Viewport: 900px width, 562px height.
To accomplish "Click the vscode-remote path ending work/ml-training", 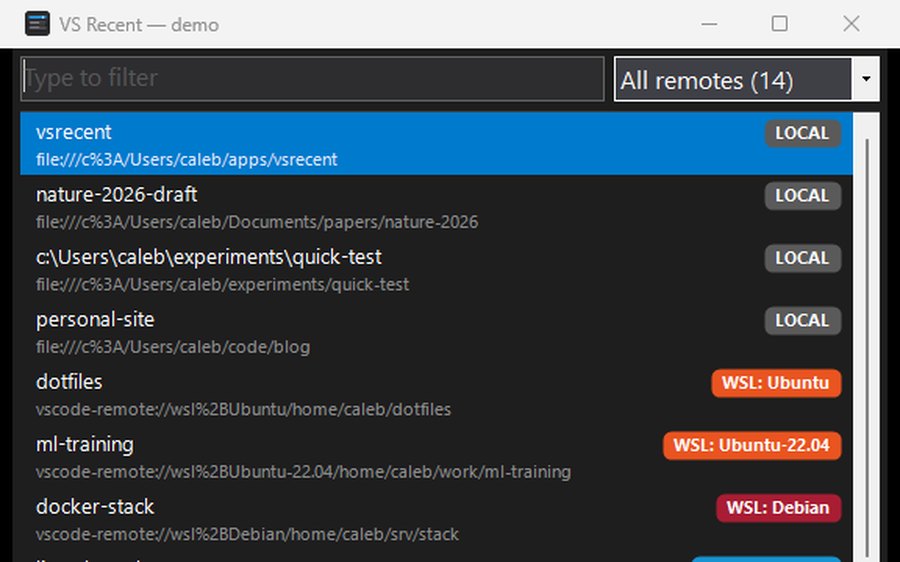I will 303,472.
